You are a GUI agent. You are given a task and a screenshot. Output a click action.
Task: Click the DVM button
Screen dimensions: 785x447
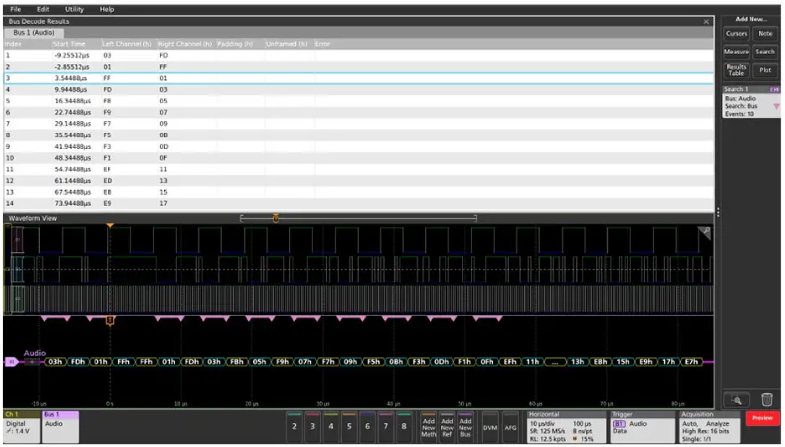pos(490,427)
